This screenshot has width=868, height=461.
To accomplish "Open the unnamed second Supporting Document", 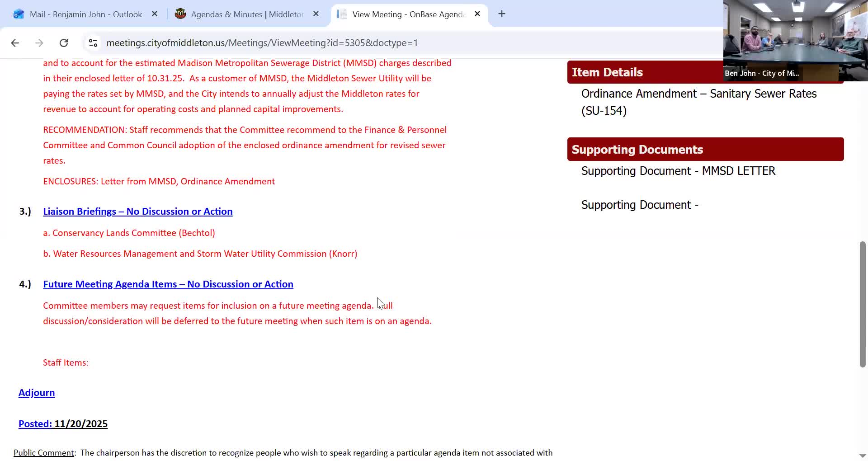I will [640, 205].
